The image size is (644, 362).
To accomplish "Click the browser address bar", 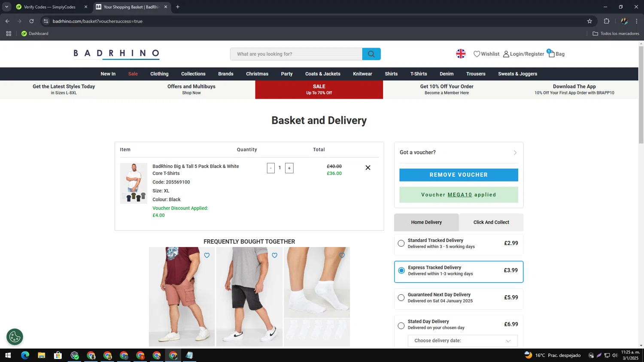I will click(318, 21).
